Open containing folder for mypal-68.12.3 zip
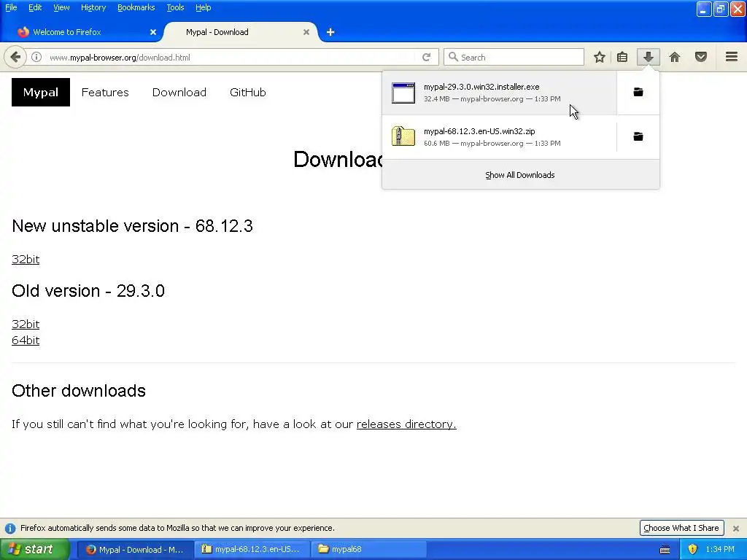This screenshot has height=560, width=747. [x=638, y=136]
